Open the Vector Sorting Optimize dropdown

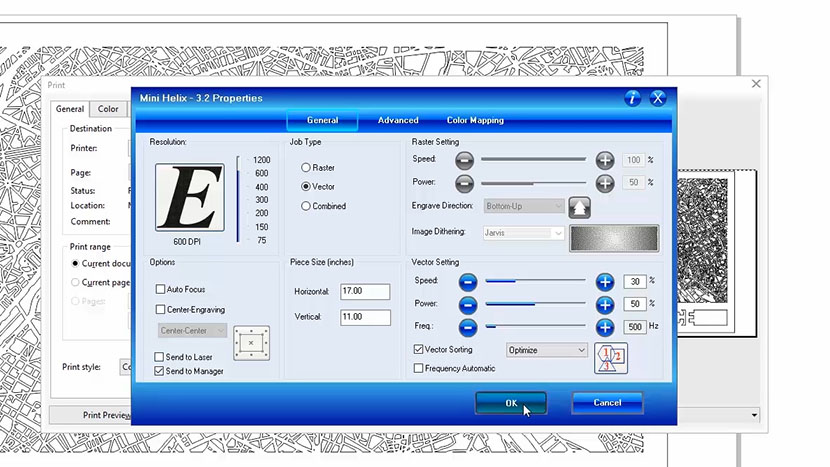point(546,350)
